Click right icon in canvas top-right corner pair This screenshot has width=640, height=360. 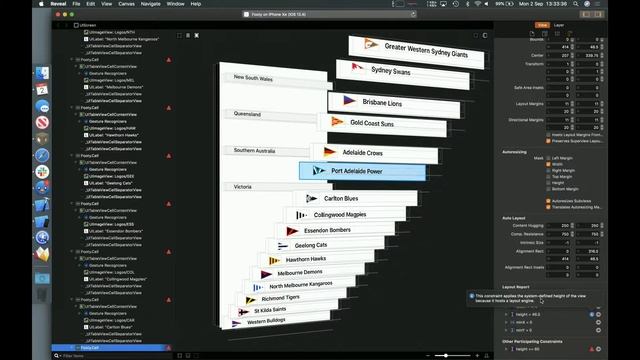(485, 36)
